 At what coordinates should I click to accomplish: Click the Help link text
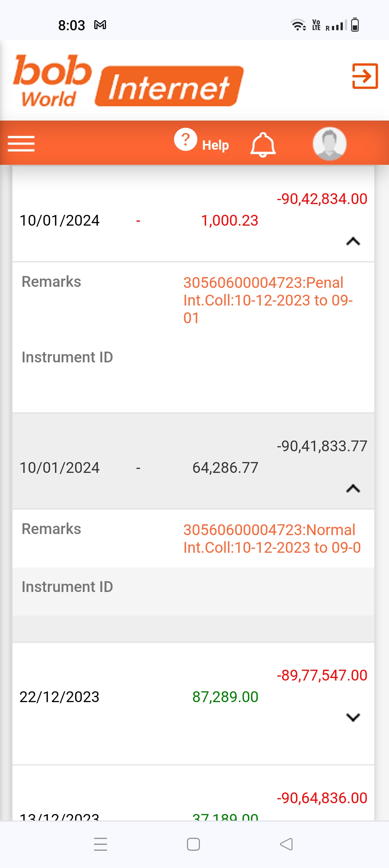(x=215, y=145)
